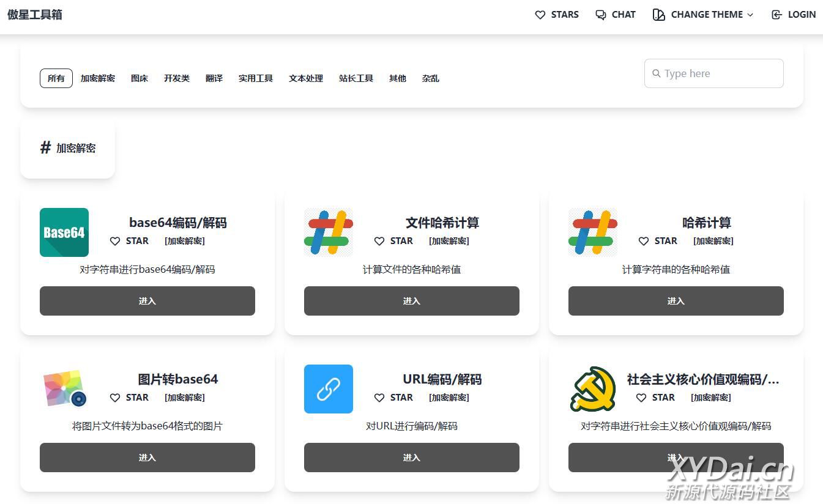The height and width of the screenshot is (504, 823).
Task: Click the hammer and sickle icon
Action: coord(593,389)
